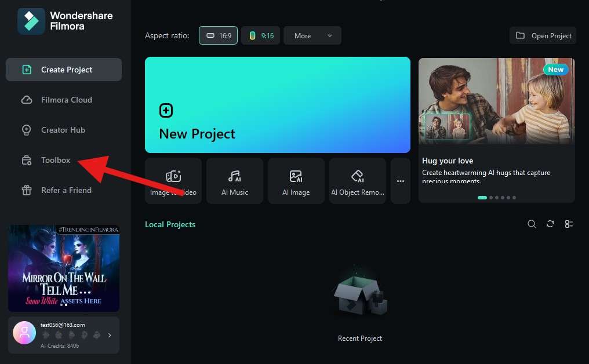The height and width of the screenshot is (364, 589).
Task: Click the New badge on the promo banner
Action: 555,70
